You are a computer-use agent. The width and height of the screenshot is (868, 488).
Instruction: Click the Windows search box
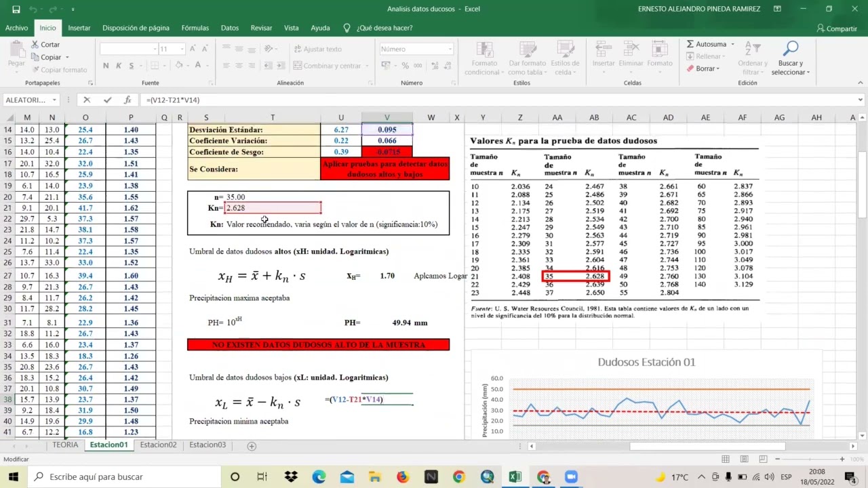125,476
